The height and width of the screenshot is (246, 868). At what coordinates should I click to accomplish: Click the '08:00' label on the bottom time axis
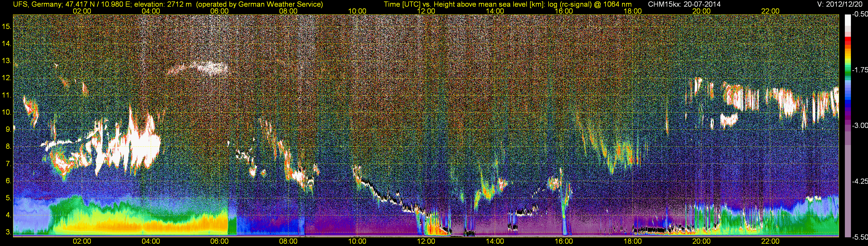click(x=288, y=241)
